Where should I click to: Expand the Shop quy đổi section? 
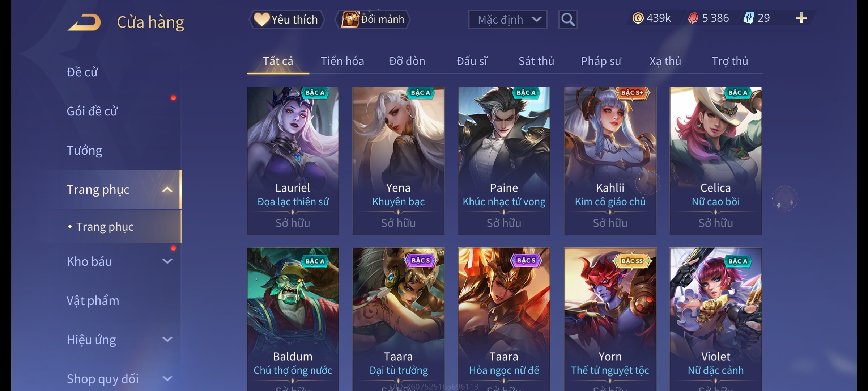coord(167,378)
